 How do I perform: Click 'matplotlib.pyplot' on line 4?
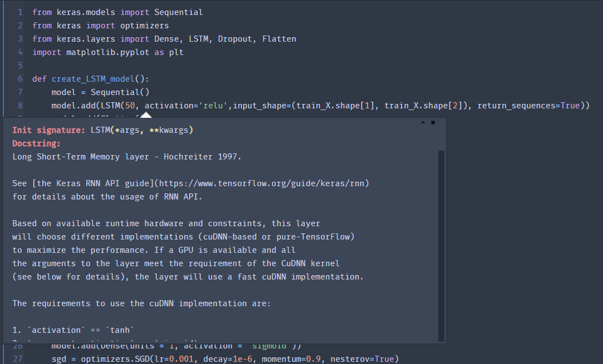[x=108, y=52]
